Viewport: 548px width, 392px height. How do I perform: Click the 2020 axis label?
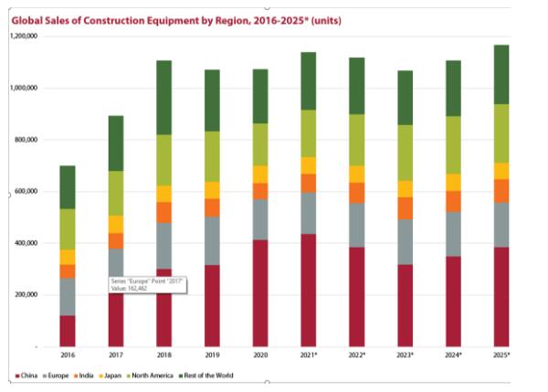(260, 355)
